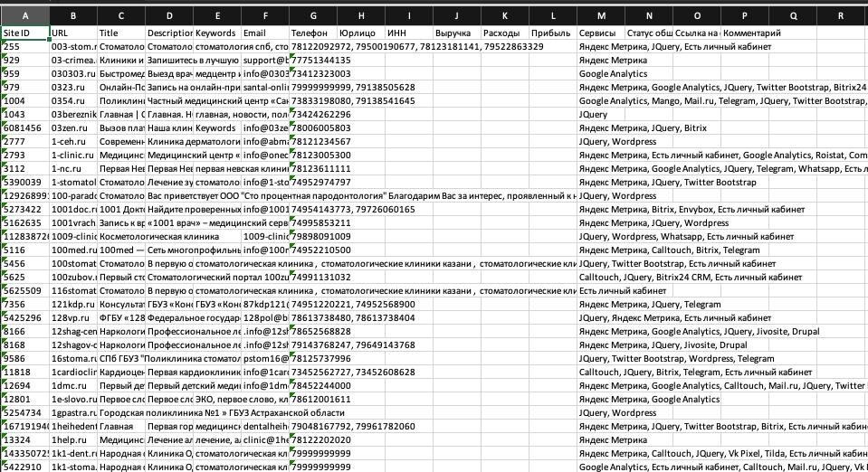The image size is (868, 472).
Task: Select cell with Site ID 5390039
Action: (x=25, y=183)
